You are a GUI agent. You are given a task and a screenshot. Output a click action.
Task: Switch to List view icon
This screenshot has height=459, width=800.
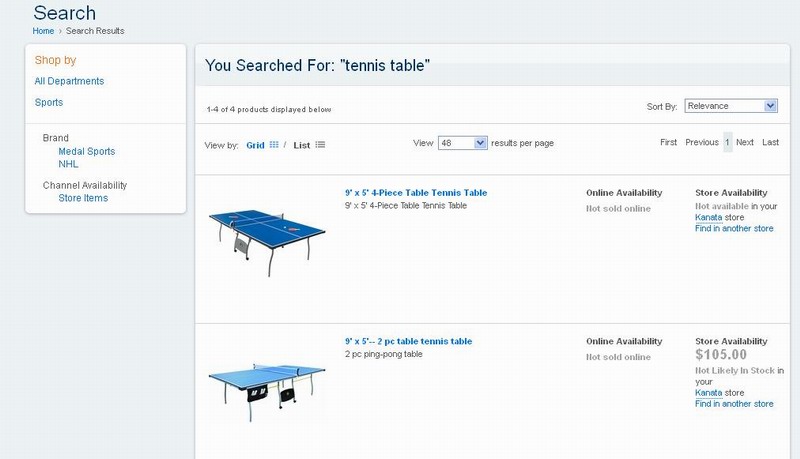point(320,145)
